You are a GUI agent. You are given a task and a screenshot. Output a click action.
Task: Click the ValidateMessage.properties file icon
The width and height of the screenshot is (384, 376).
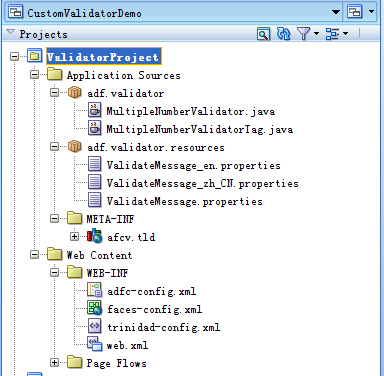coord(95,200)
